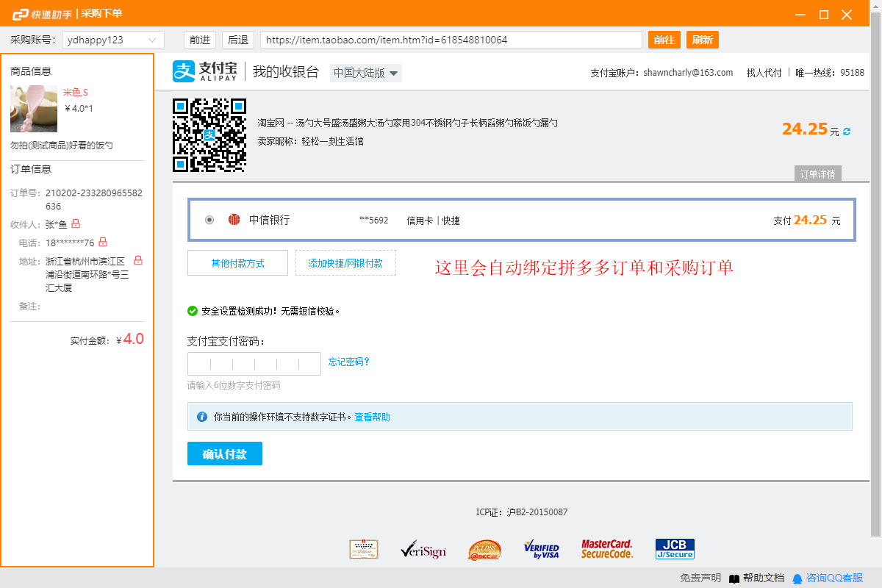Click the bell icon beside 咨询QQ客服

coord(797,578)
